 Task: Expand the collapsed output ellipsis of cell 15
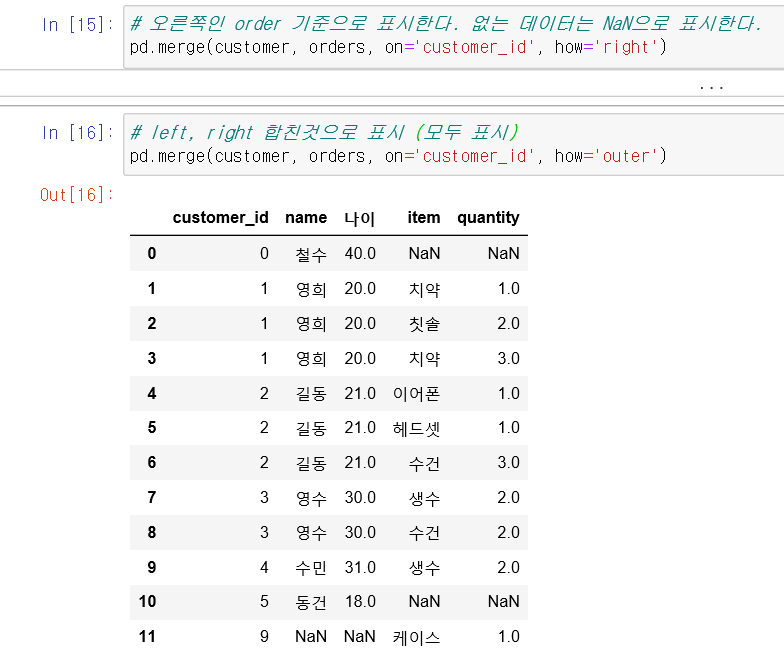point(711,87)
